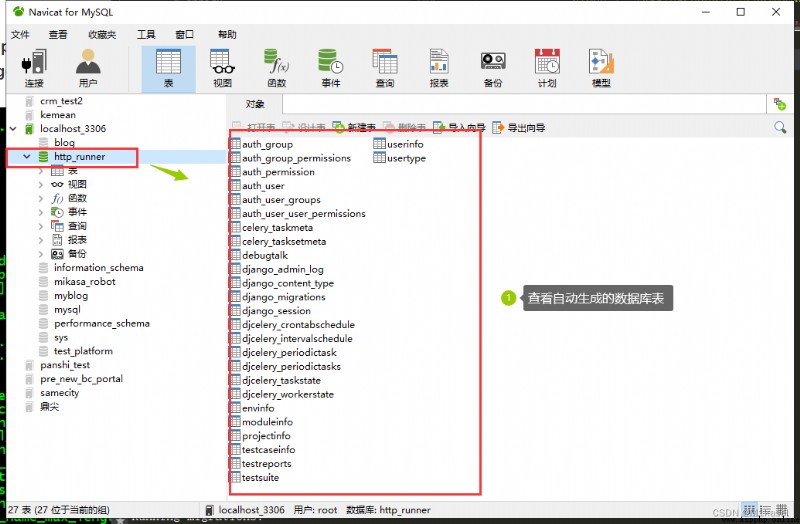
Task: Open the 函数 functions toolbar button
Action: coord(277,68)
